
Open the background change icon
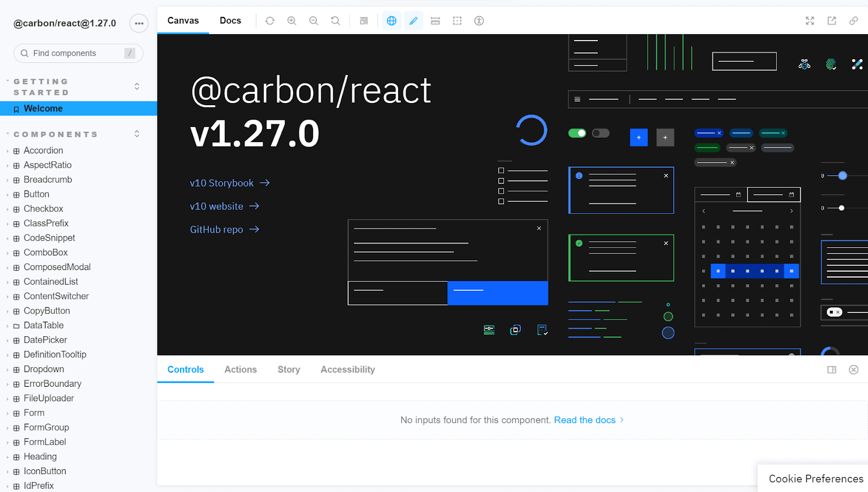coord(364,21)
